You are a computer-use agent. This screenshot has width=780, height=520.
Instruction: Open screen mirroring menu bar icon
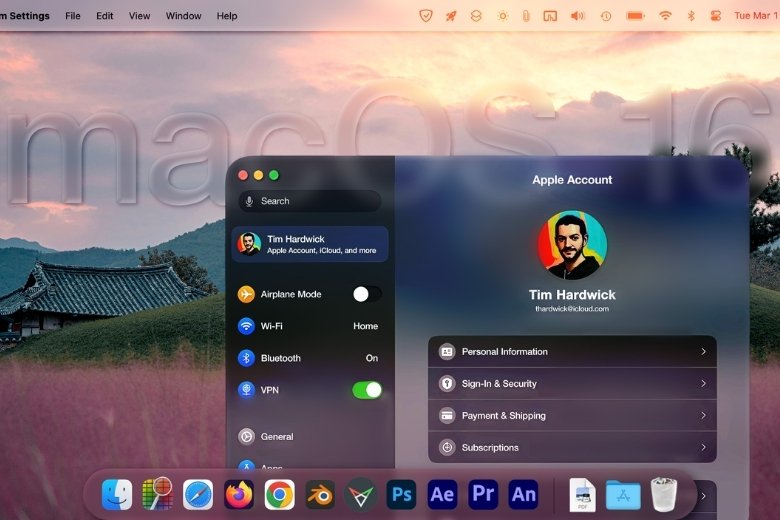click(x=550, y=16)
